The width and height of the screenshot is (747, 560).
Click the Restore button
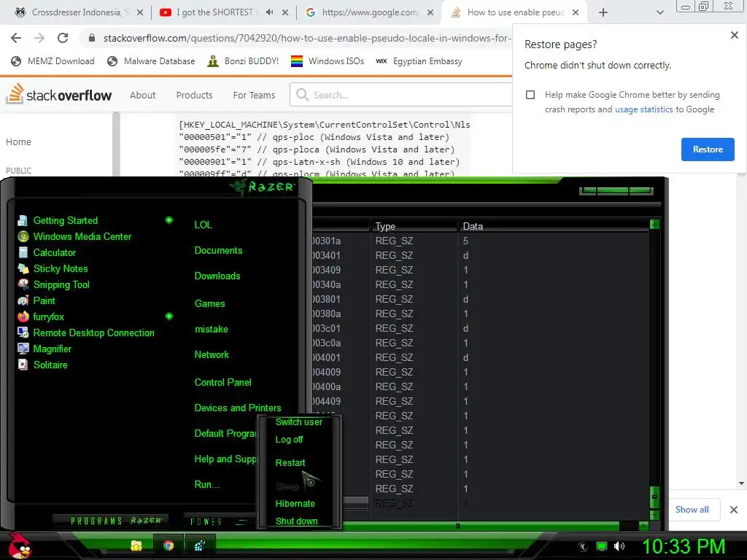coord(708,149)
